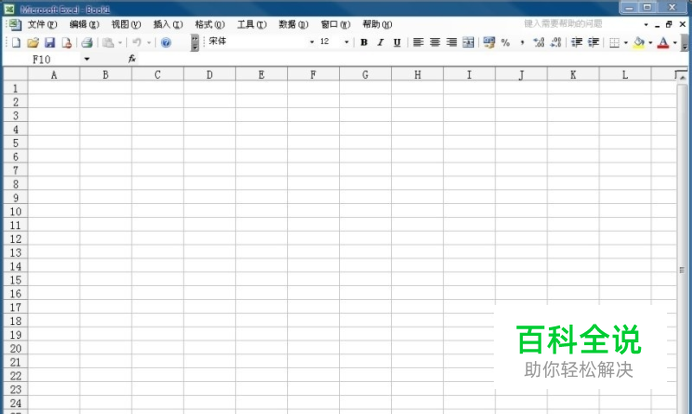Open the 工具 (Tools) menu
Image resolution: width=692 pixels, height=414 pixels.
click(x=252, y=24)
